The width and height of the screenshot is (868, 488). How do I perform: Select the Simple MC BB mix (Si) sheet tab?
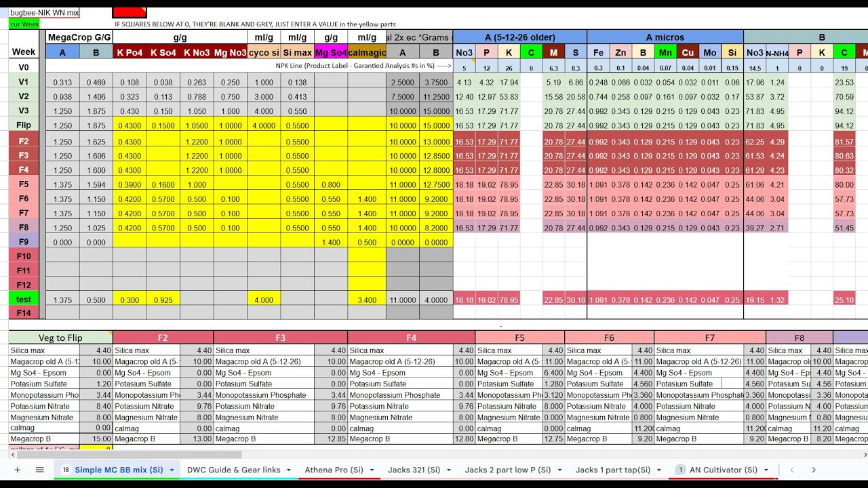pyautogui.click(x=119, y=470)
